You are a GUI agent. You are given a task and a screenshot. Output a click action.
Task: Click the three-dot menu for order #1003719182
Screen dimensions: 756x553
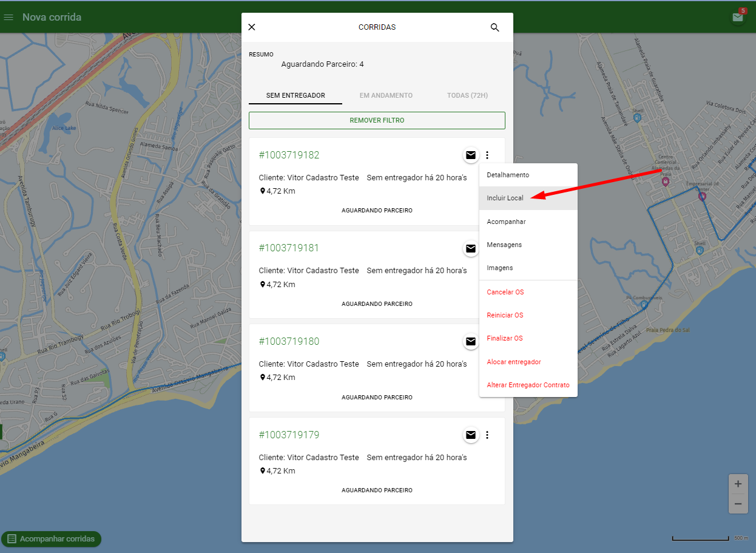pyautogui.click(x=487, y=155)
